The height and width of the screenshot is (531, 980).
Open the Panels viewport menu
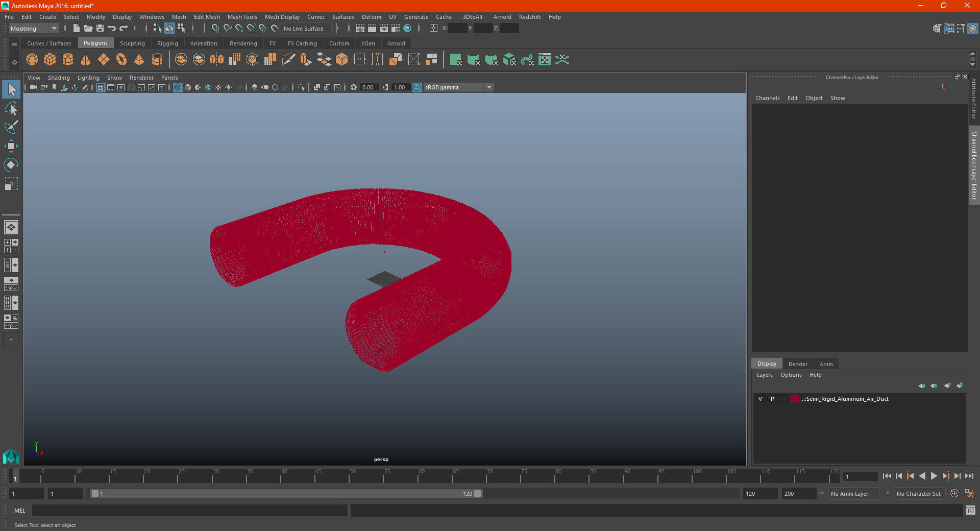click(169, 78)
